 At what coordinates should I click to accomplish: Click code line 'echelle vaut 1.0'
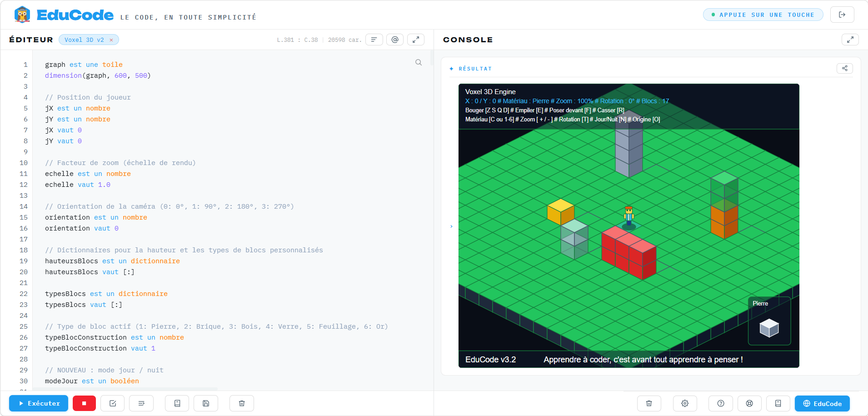click(x=78, y=185)
